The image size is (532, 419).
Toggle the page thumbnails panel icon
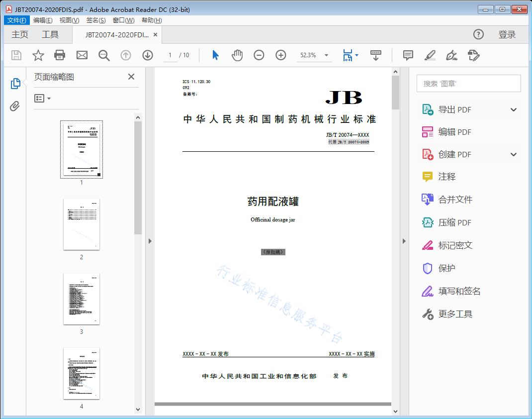[15, 84]
